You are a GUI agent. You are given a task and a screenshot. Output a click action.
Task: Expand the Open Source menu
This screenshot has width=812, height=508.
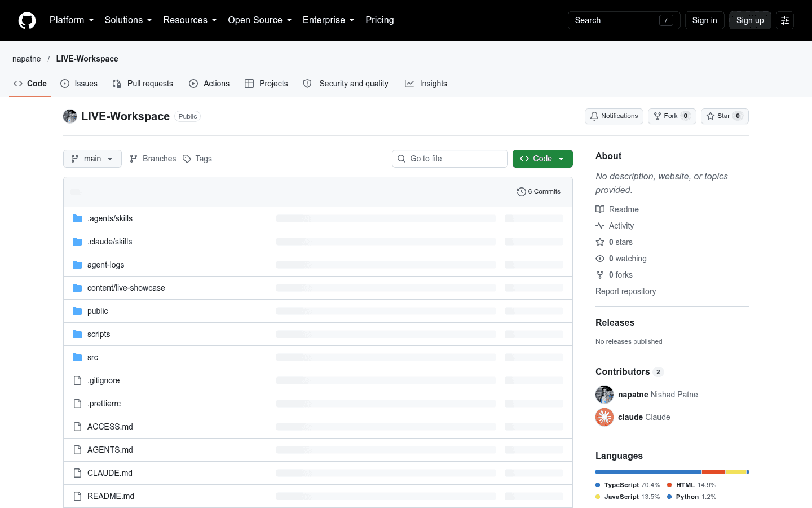[x=259, y=20]
